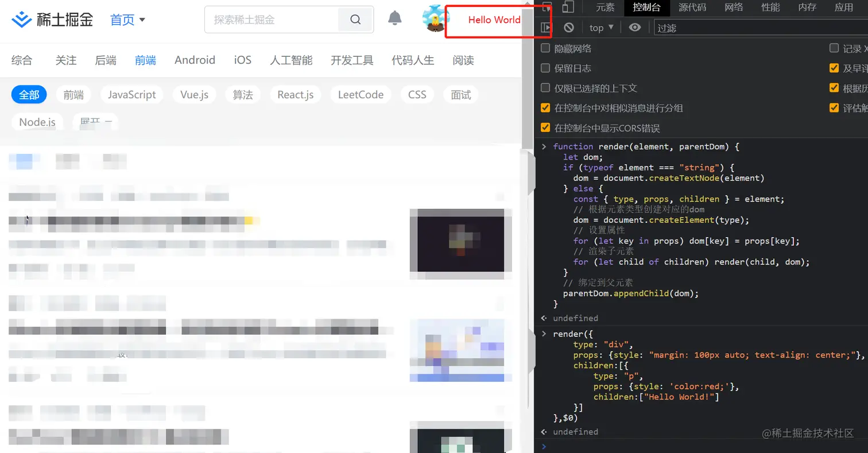Expand the 首页 dropdown menu
Image resolution: width=868 pixels, height=453 pixels.
click(x=127, y=20)
